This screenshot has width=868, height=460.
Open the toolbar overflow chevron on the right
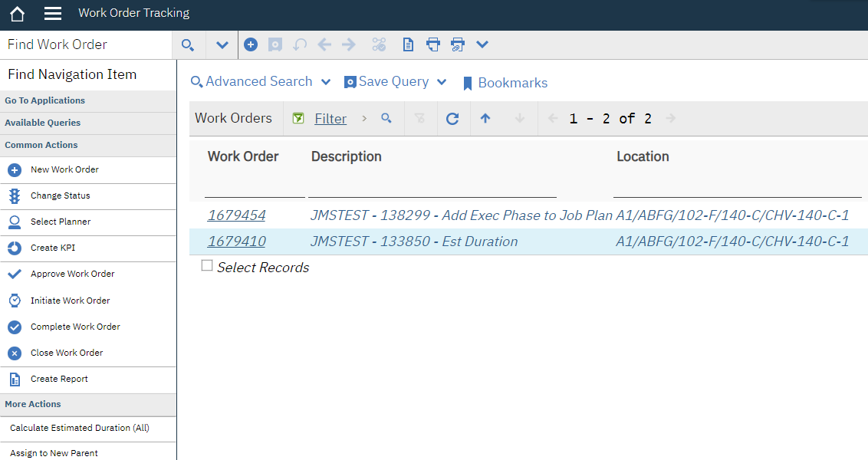click(x=482, y=44)
